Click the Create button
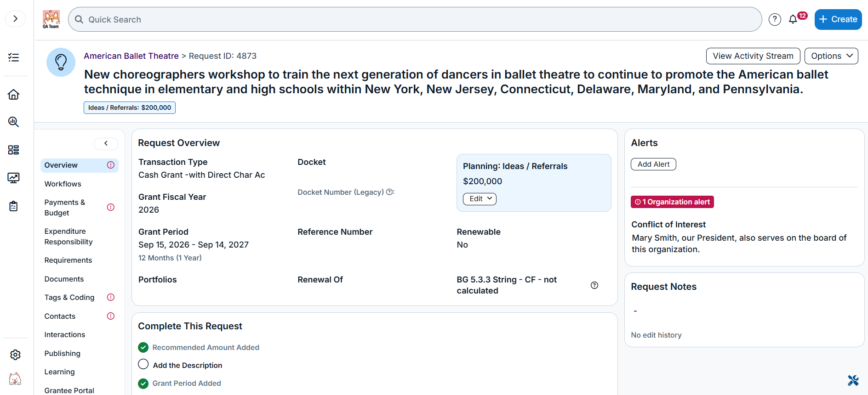This screenshot has height=395, width=868. (838, 19)
